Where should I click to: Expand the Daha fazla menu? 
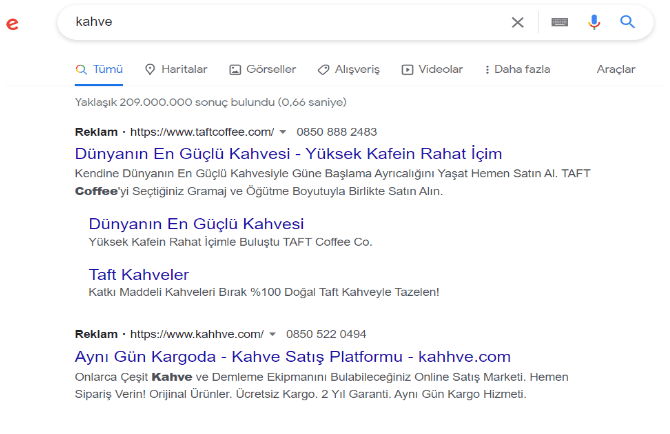(517, 69)
